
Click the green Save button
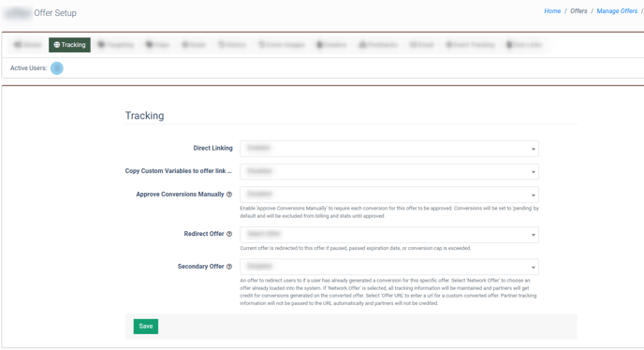(x=146, y=327)
